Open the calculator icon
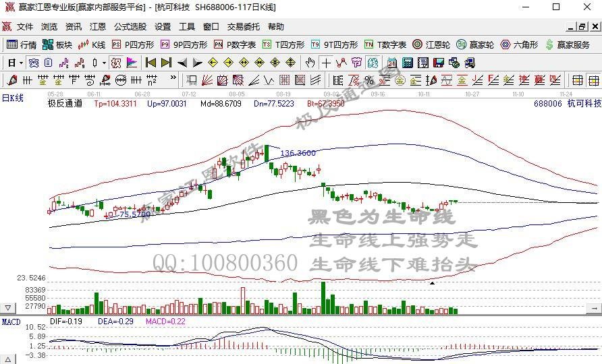 (408, 63)
